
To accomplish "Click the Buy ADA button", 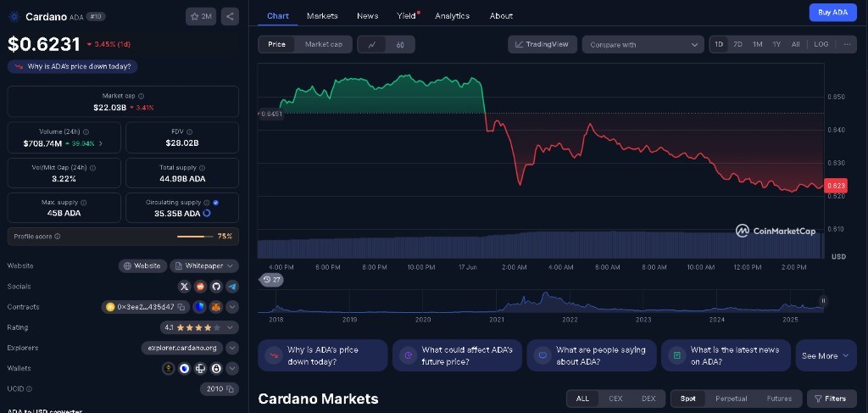I will click(833, 12).
